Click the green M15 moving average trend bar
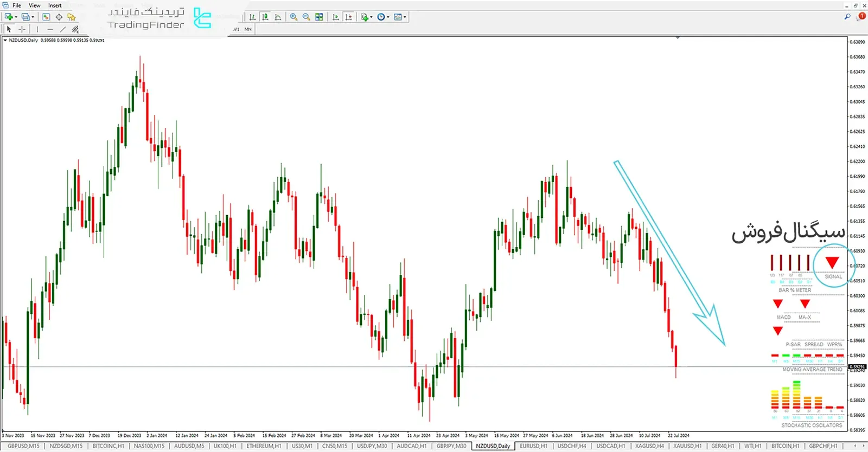The image size is (868, 452). coord(796,356)
